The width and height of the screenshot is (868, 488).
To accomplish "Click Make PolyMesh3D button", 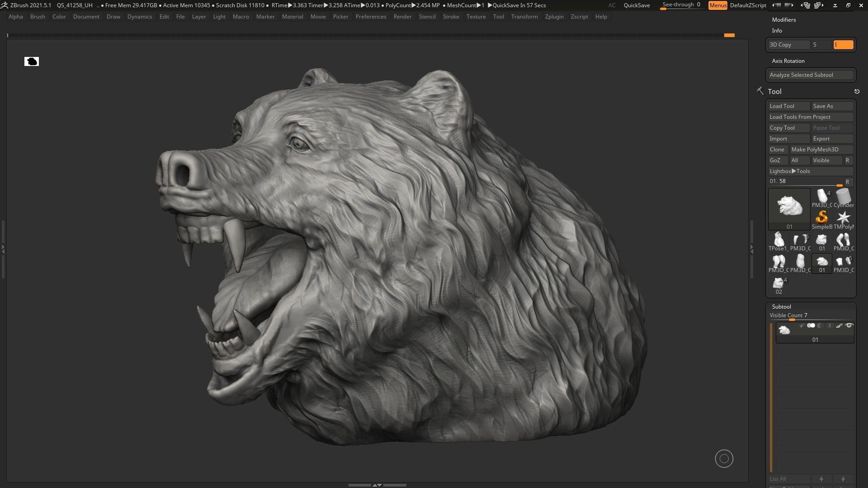I will [x=822, y=150].
